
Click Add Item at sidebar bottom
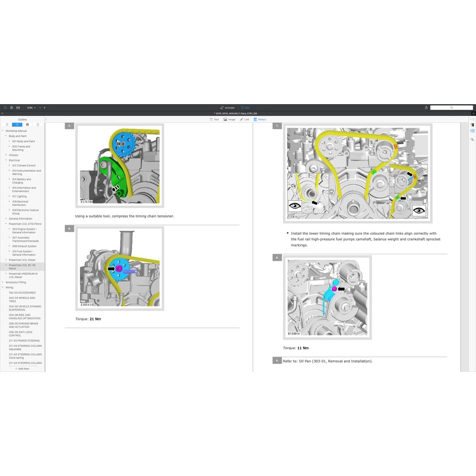point(22,369)
